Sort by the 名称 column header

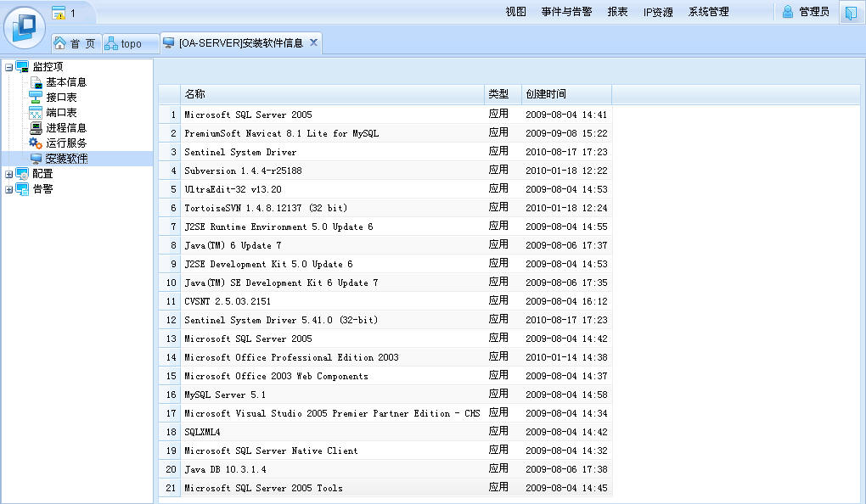click(332, 94)
